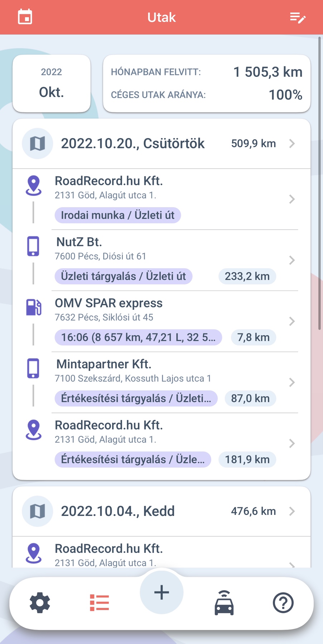The height and width of the screenshot is (644, 323).
Task: Tap the 509,9 km daily total
Action: point(254,143)
